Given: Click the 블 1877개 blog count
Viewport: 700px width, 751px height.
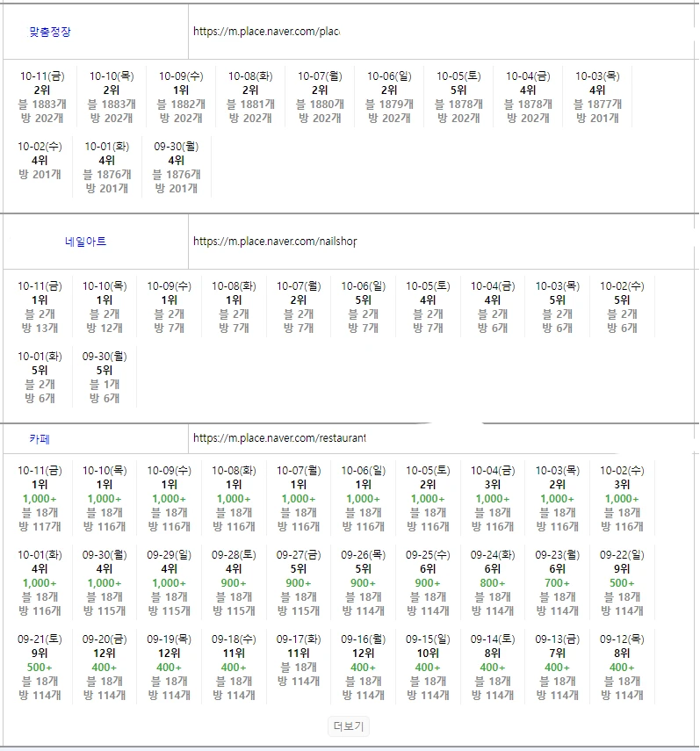Looking at the screenshot, I should click(x=597, y=105).
